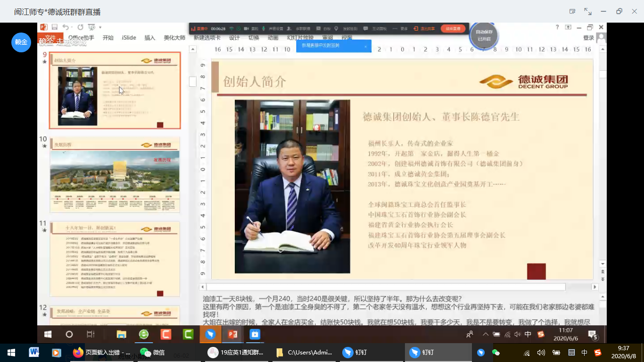Screen dimensions: 644x362
Task: Open the 审阅 review tab
Action: [327, 38]
